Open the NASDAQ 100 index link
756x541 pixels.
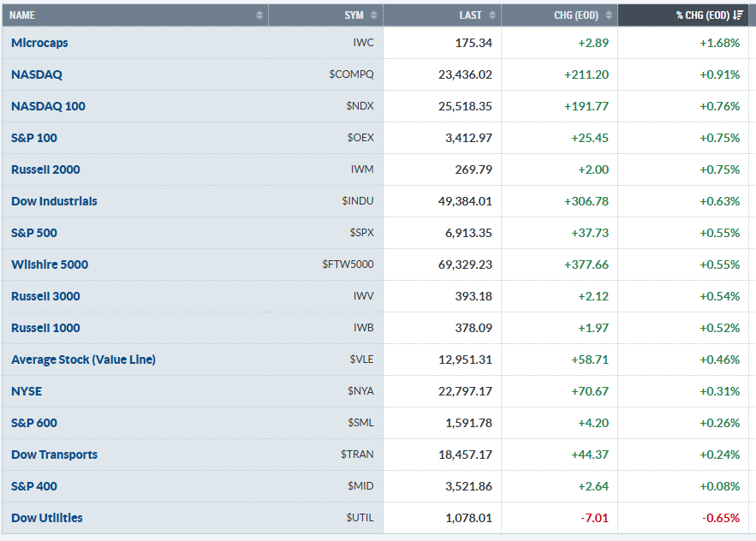coord(48,106)
